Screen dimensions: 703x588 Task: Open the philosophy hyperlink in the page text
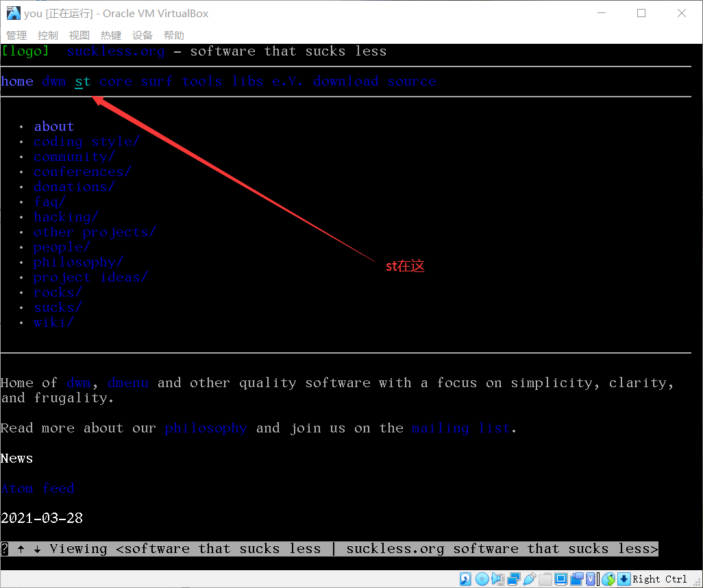(206, 428)
